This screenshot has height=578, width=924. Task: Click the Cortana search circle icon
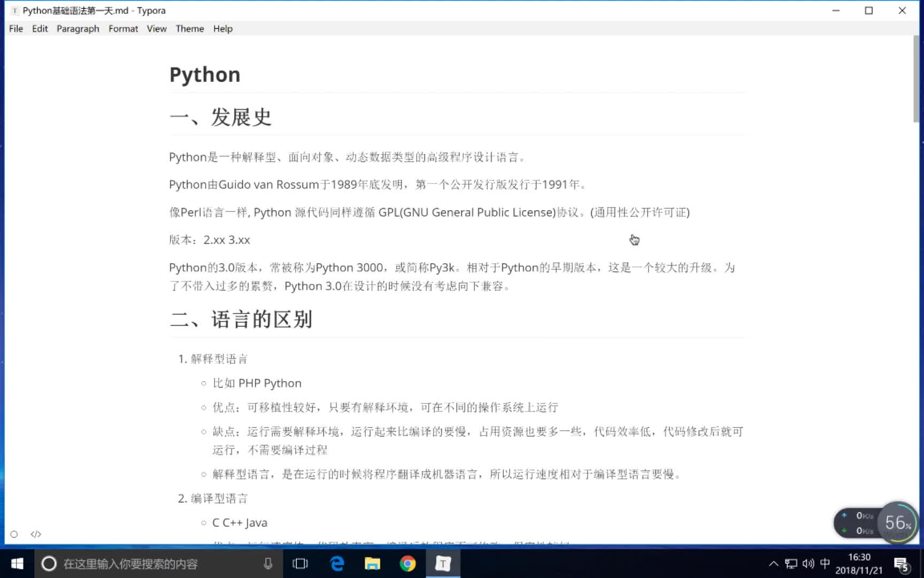49,564
